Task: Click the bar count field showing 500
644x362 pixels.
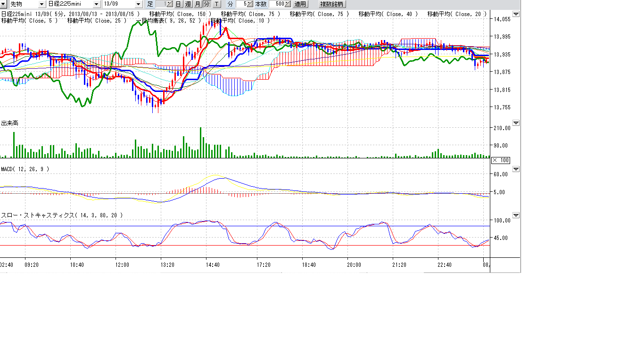Action: click(x=278, y=4)
